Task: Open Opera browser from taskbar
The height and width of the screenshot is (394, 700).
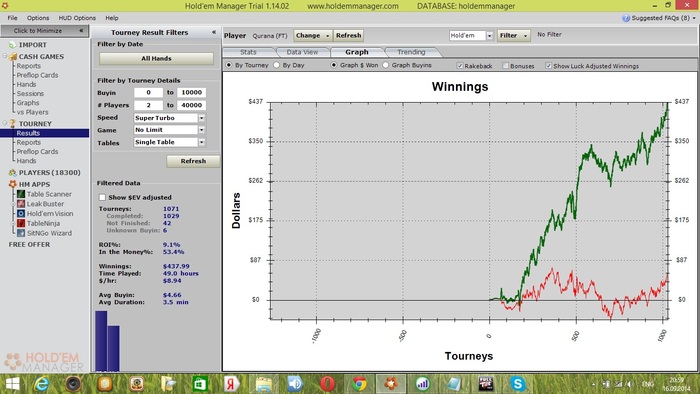Action: [327, 384]
